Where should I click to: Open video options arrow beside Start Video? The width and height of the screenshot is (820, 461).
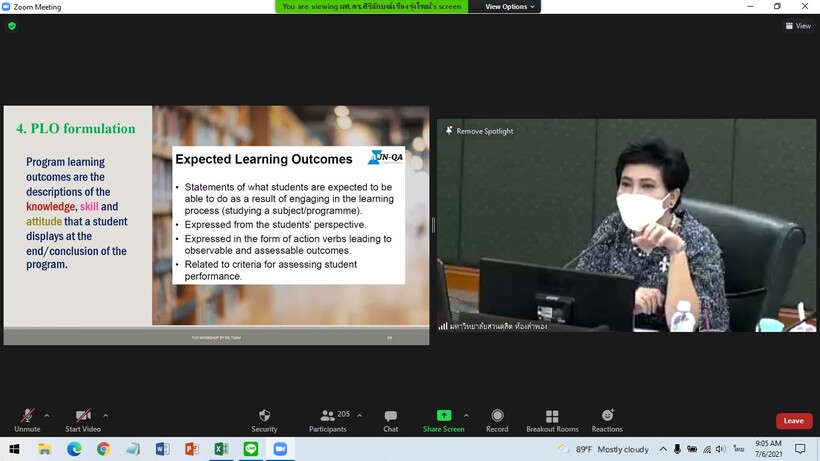(x=106, y=415)
